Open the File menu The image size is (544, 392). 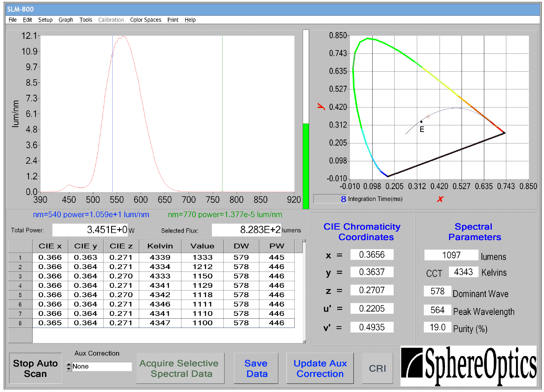(x=13, y=20)
